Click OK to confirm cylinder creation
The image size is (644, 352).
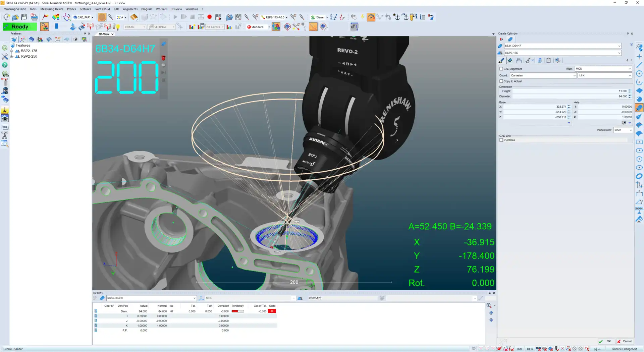click(x=606, y=341)
